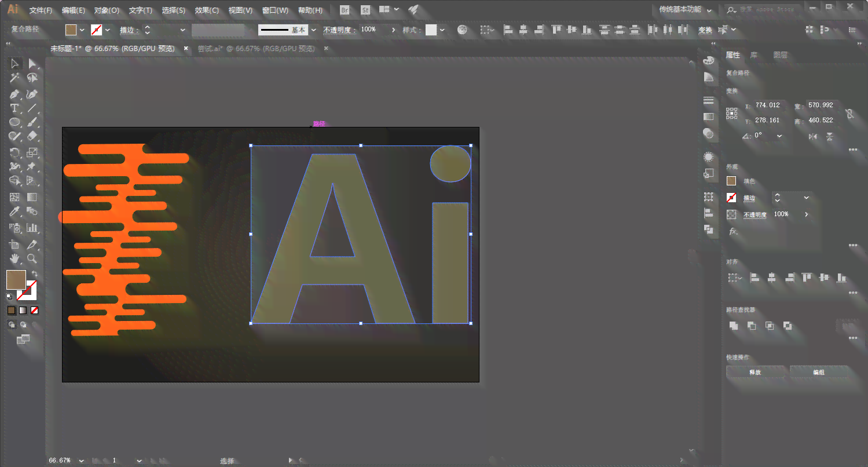Open stroke weight dropdown in Properties panel

tap(806, 198)
